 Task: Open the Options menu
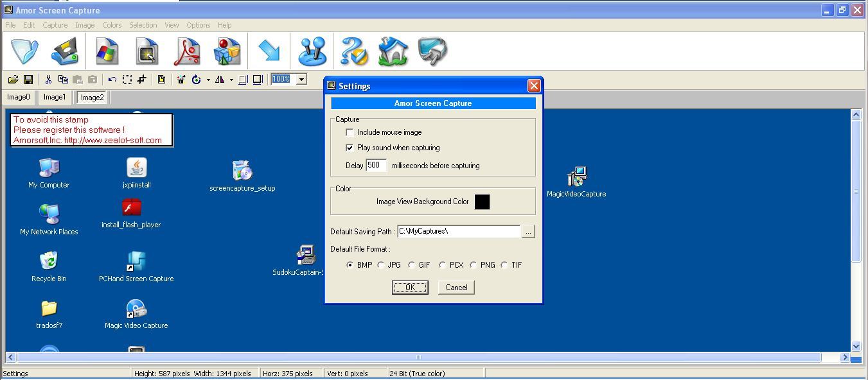coord(199,25)
